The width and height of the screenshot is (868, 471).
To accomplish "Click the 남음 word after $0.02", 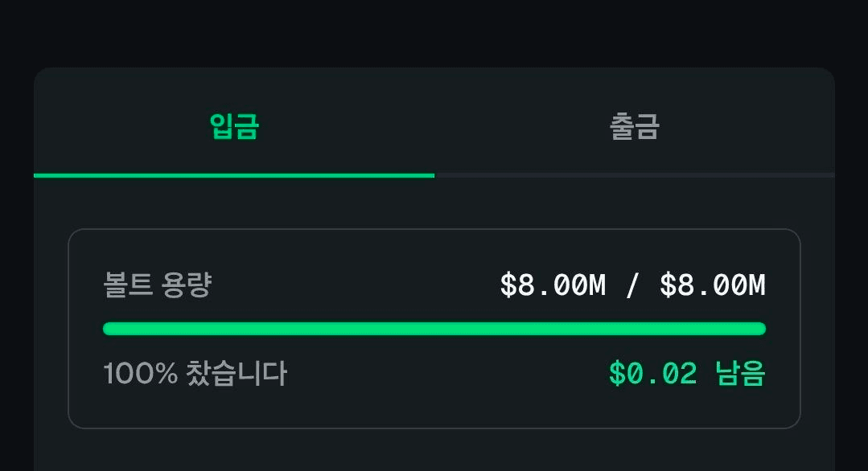I will (x=741, y=373).
